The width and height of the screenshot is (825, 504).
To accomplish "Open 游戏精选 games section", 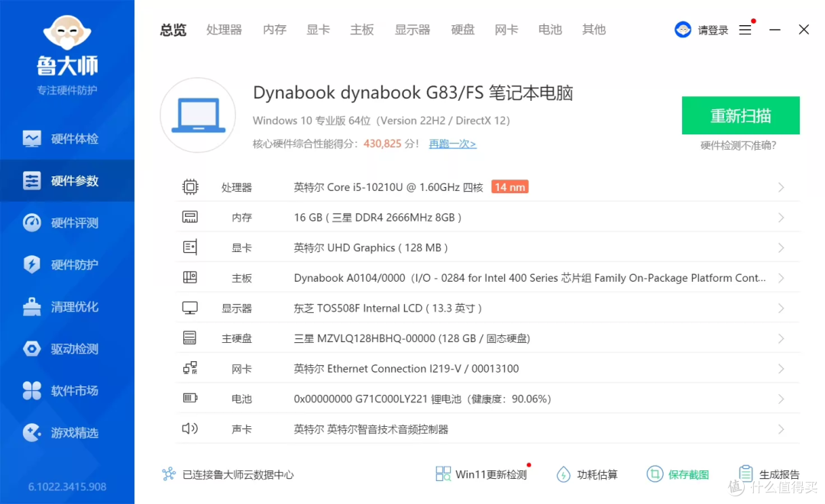I will [x=66, y=433].
